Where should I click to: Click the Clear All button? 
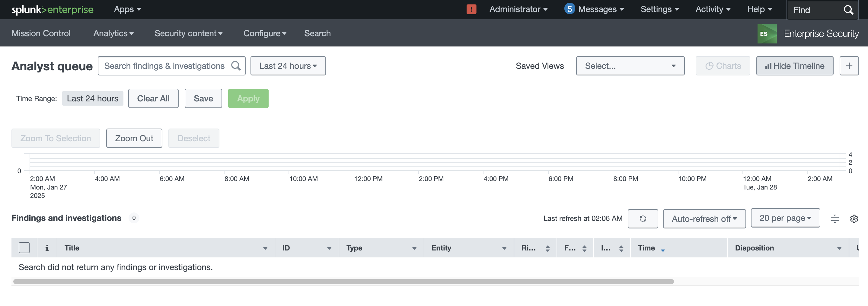[x=153, y=98]
